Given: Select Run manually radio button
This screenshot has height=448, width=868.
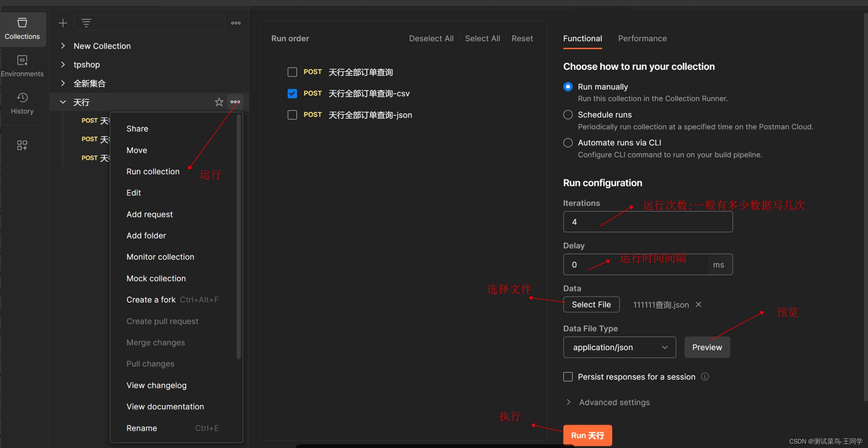Looking at the screenshot, I should pyautogui.click(x=567, y=86).
